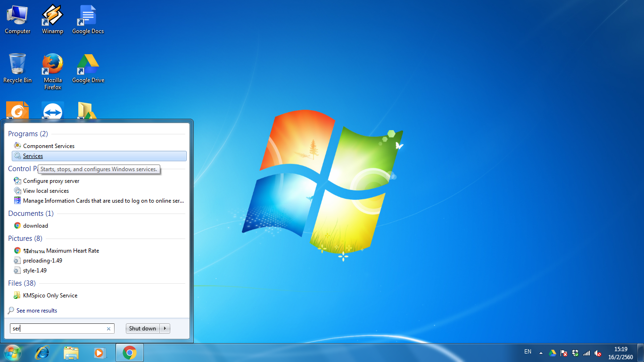This screenshot has width=644, height=362.
Task: Click See more results
Action: 33,311
